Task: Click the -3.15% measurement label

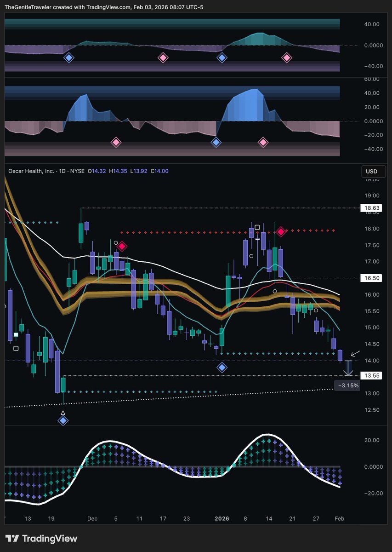Action: pyautogui.click(x=347, y=385)
